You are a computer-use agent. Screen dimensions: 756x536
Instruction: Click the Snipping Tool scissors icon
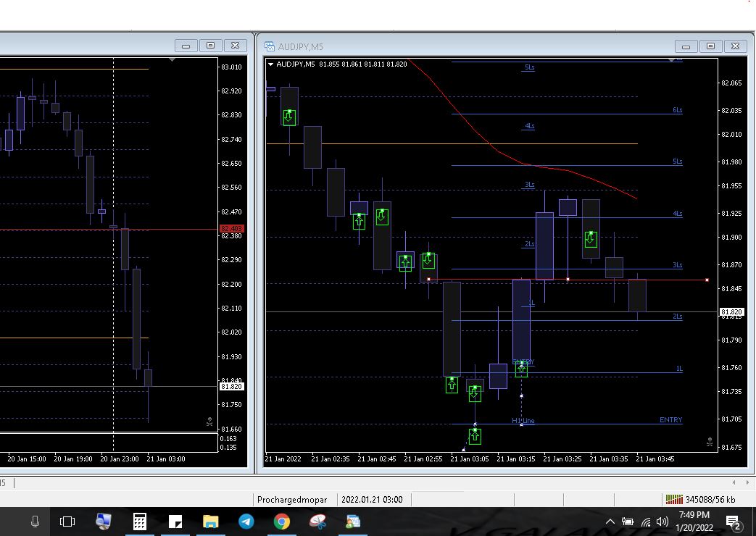point(317,521)
